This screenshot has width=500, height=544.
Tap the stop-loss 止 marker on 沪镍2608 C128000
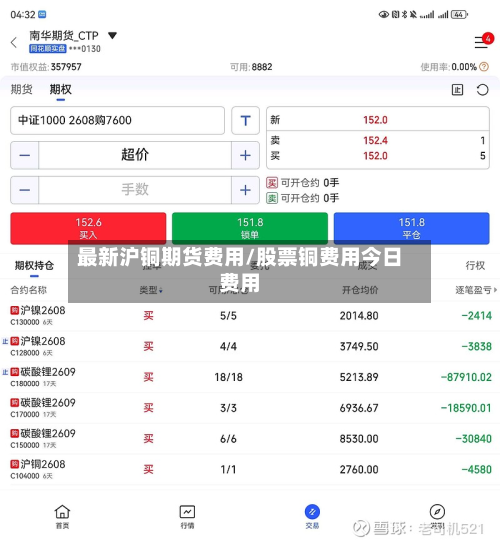[5, 341]
